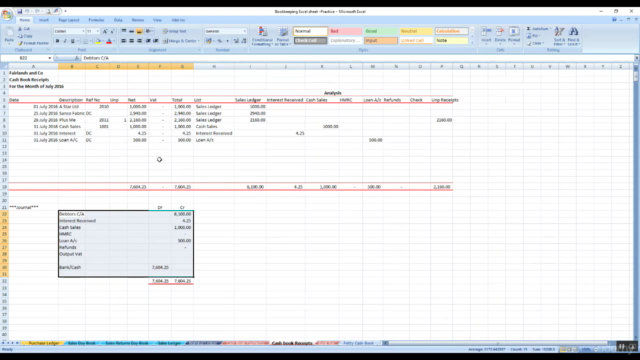Decrease font size with Shrink Font
Screen dimensions: 640x360
pos(112,31)
